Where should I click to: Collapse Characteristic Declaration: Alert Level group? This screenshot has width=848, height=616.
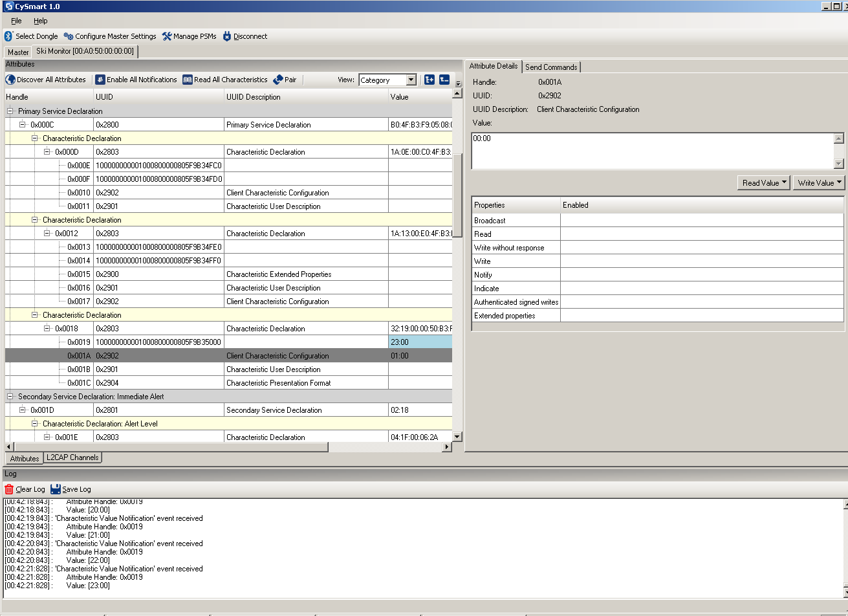pos(35,424)
